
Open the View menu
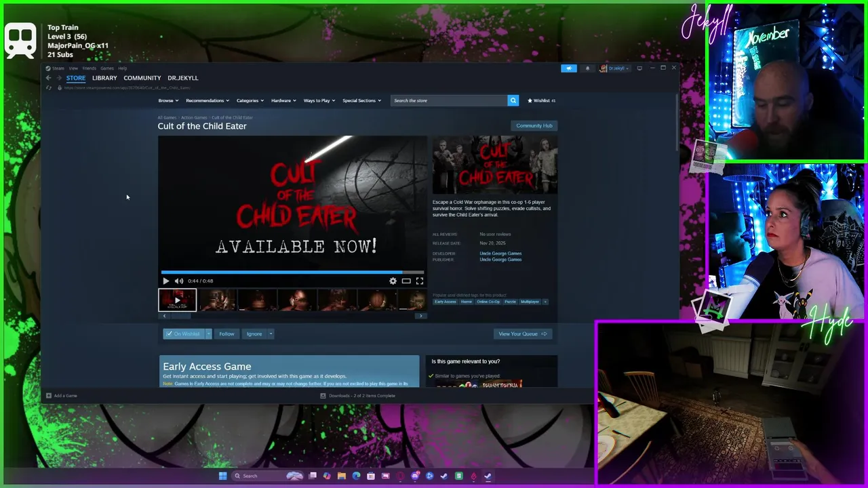73,68
